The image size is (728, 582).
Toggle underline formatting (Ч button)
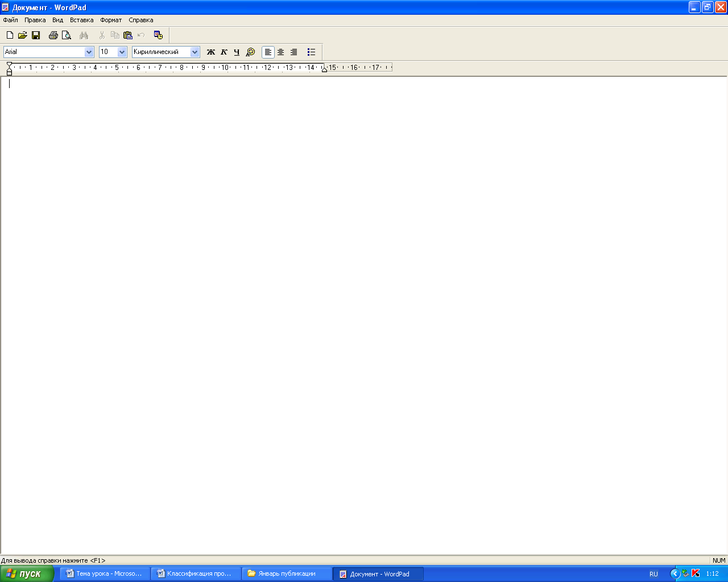237,52
